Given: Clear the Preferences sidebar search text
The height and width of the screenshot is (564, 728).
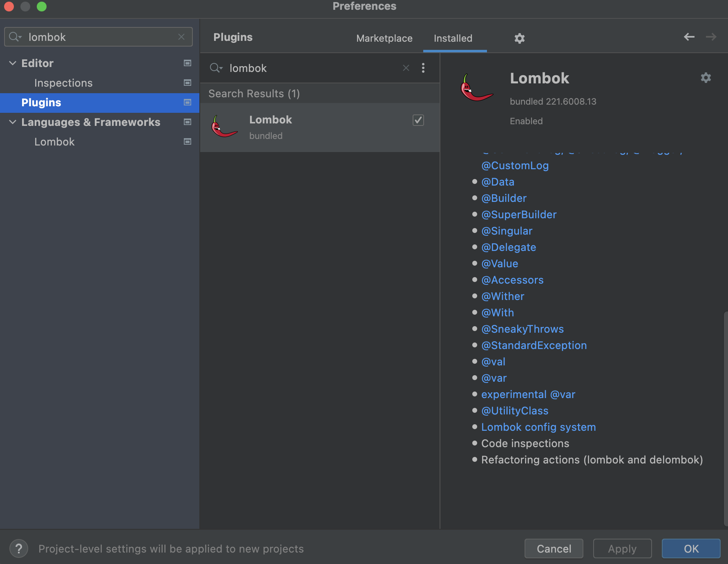Looking at the screenshot, I should pos(181,37).
